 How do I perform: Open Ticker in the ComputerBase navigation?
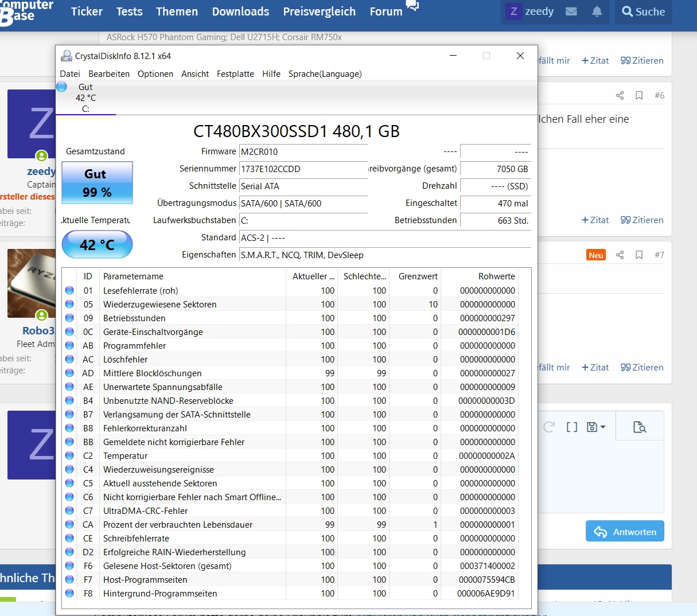[x=87, y=11]
